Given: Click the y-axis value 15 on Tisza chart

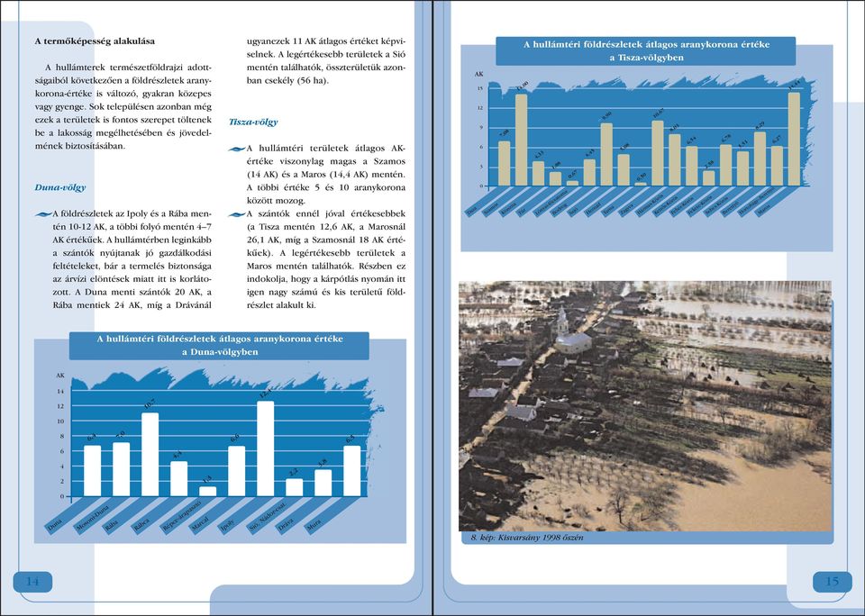Looking at the screenshot, I should [478, 88].
